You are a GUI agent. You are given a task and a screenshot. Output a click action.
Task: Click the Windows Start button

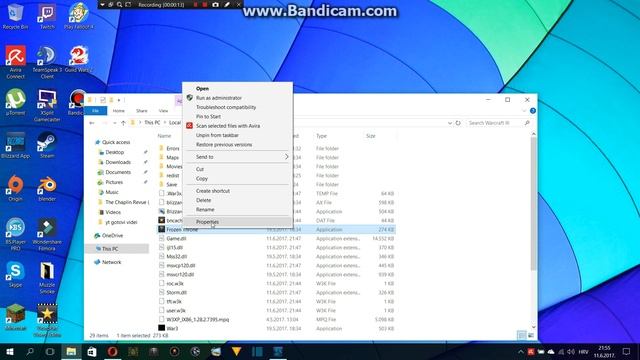pyautogui.click(x=10, y=351)
